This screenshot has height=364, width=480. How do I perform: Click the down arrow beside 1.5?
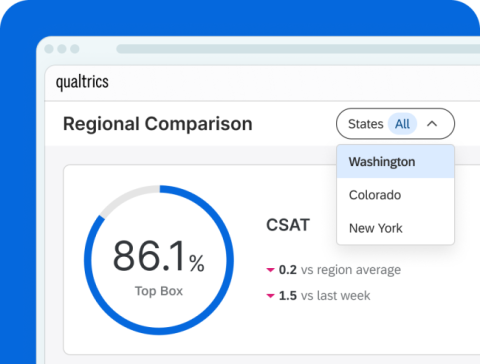point(270,296)
